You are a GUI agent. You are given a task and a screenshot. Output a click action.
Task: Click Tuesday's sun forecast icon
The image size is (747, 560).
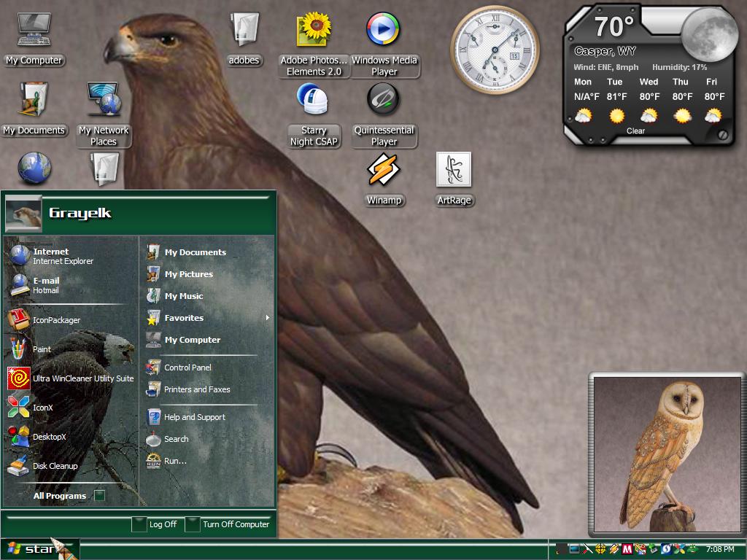tap(616, 116)
